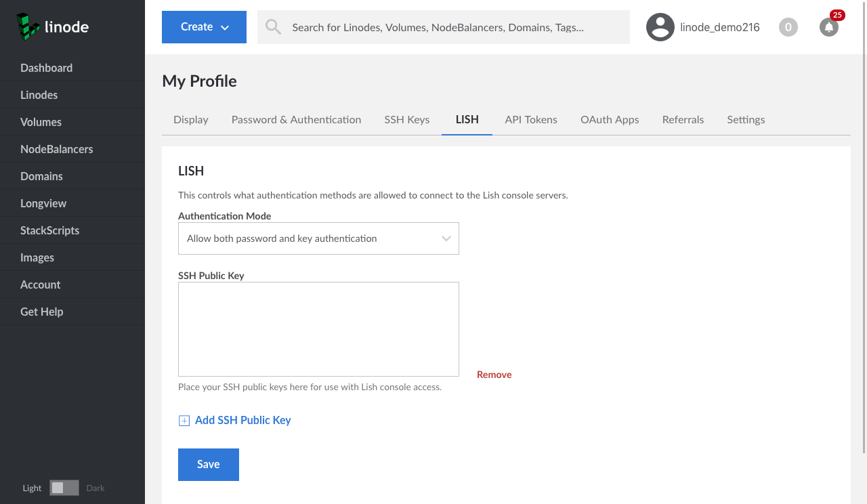Screen dimensions: 867x504
Task: Toggle the Light/Dark theme switch
Action: 64,488
